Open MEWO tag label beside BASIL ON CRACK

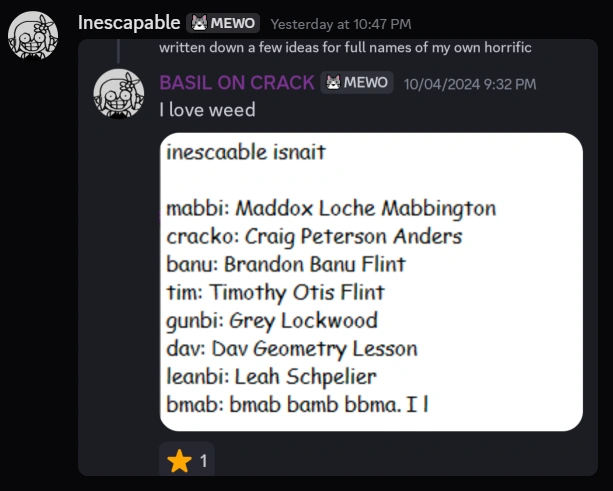click(366, 83)
